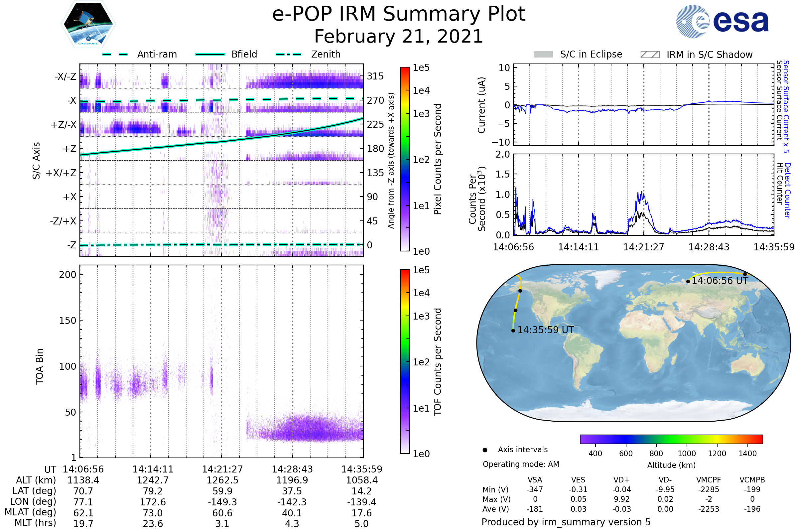798x532 pixels.
Task: Click the Bfield solid legend line
Action: (x=210, y=54)
